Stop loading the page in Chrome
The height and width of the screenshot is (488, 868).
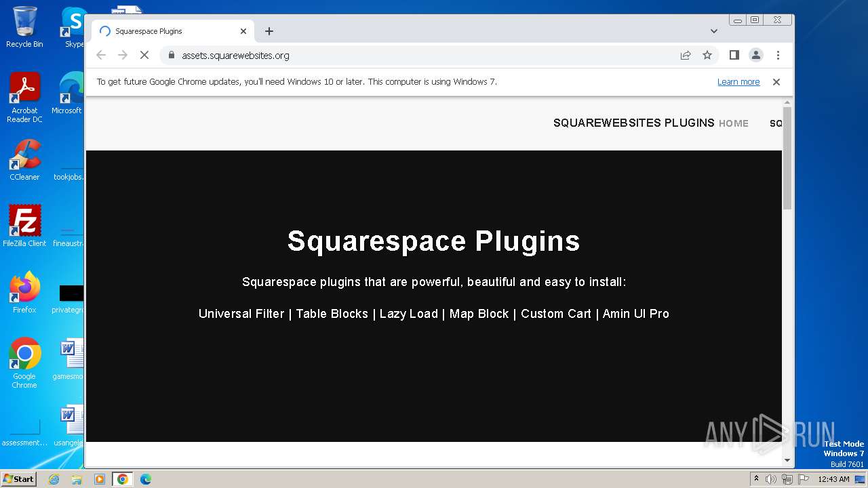click(144, 56)
